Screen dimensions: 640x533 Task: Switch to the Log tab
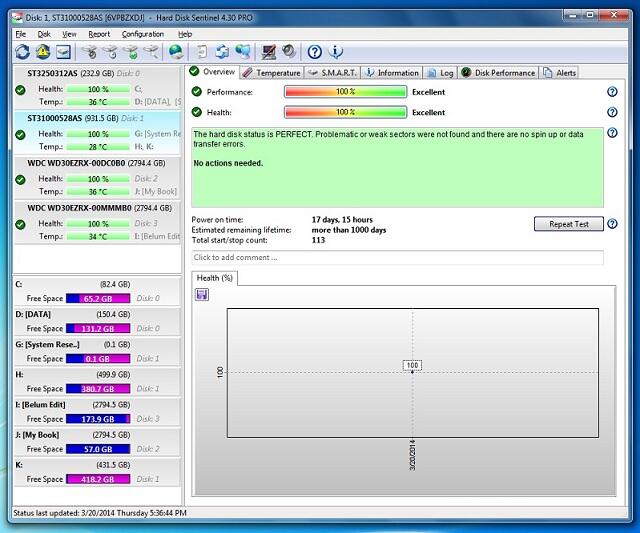(440, 73)
